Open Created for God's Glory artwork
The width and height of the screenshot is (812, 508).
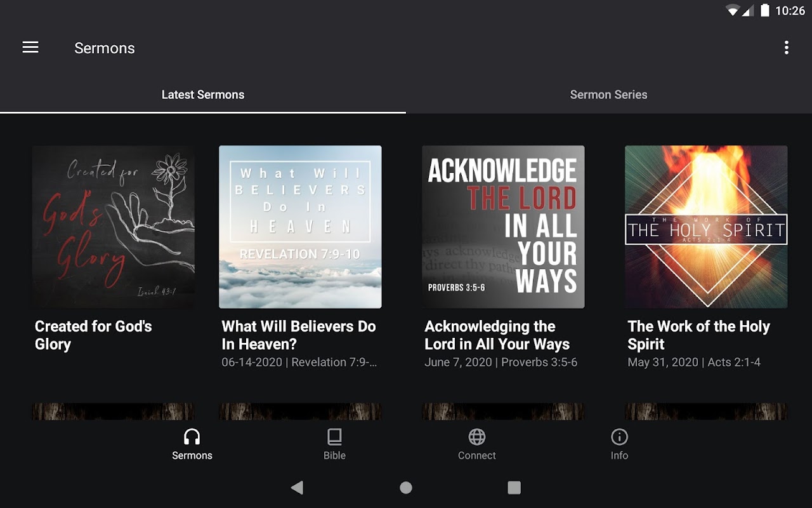coord(114,227)
